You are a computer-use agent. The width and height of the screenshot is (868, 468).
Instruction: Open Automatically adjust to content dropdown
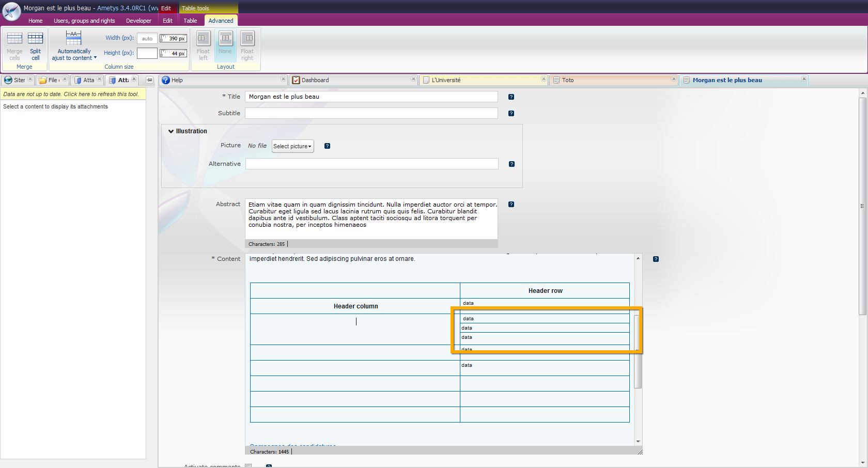(x=74, y=45)
